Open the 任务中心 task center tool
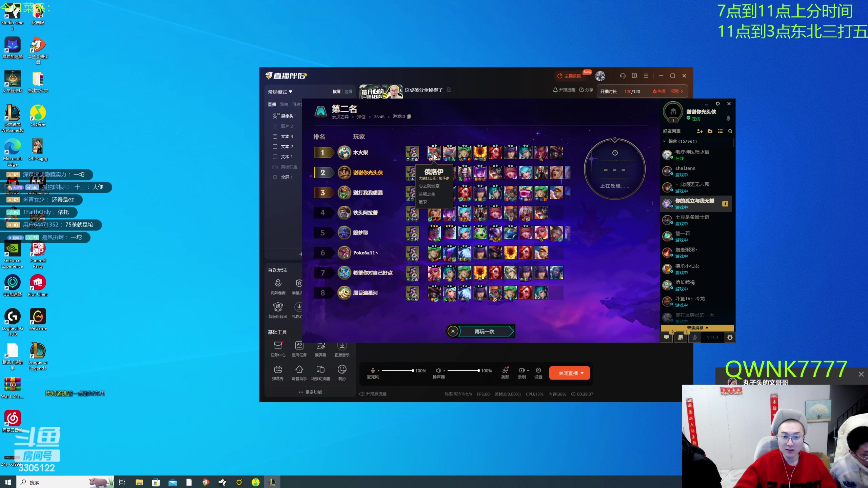 click(278, 349)
